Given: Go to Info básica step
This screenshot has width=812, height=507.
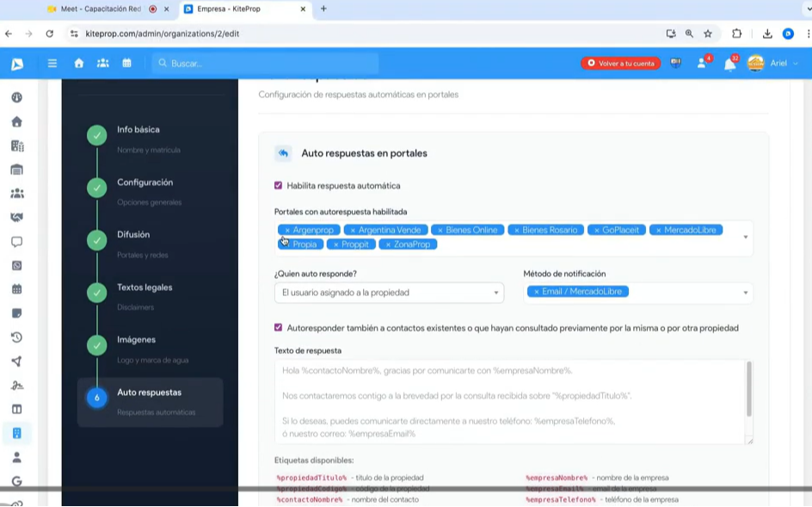Looking at the screenshot, I should point(138,130).
